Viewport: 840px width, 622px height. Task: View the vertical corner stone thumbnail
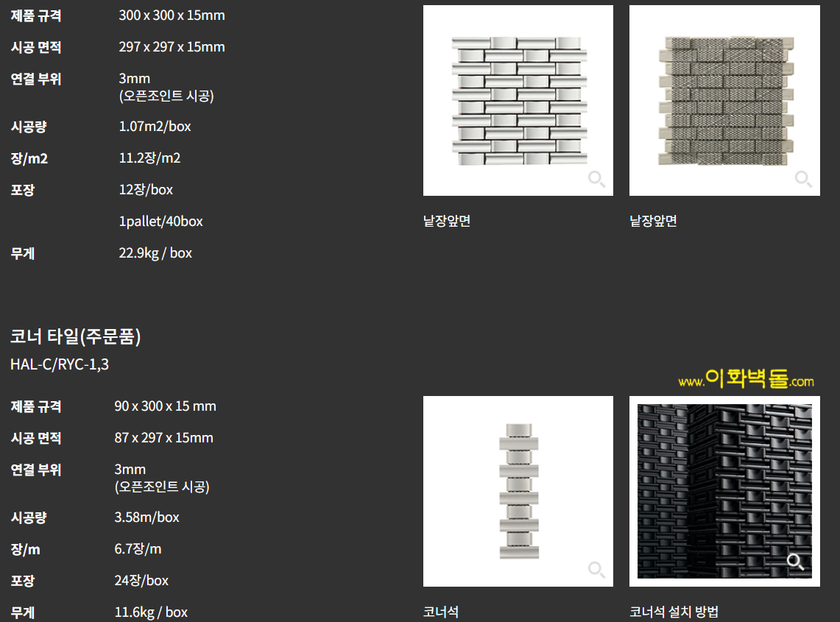(x=518, y=491)
